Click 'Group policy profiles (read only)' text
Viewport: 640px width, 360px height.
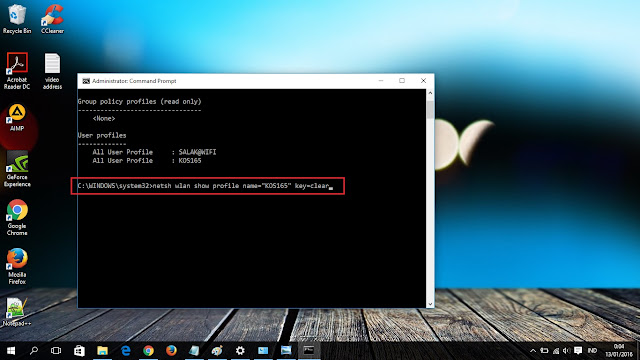click(x=139, y=101)
